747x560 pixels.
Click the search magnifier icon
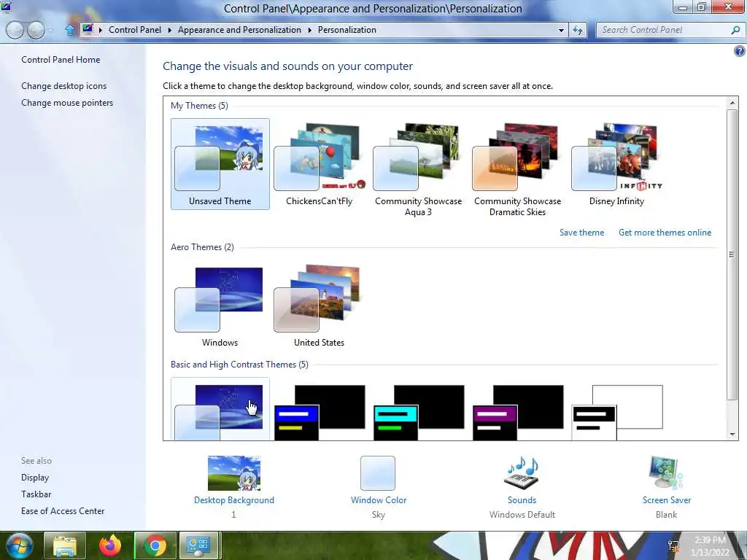click(x=735, y=30)
